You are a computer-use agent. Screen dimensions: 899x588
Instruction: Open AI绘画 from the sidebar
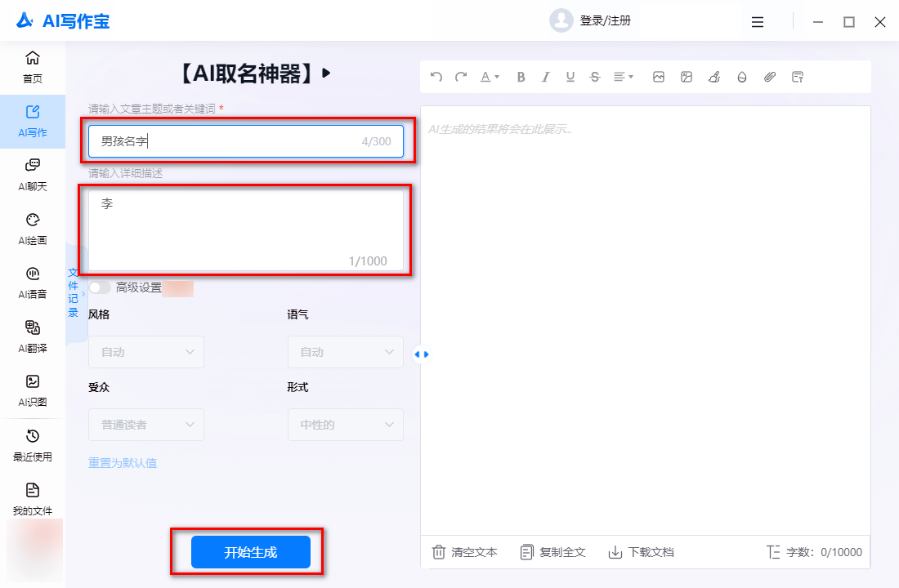[33, 229]
